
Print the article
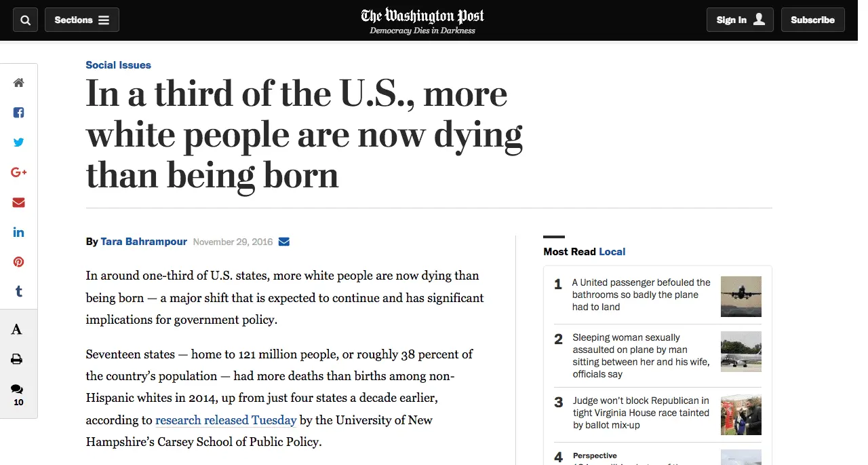tap(17, 359)
